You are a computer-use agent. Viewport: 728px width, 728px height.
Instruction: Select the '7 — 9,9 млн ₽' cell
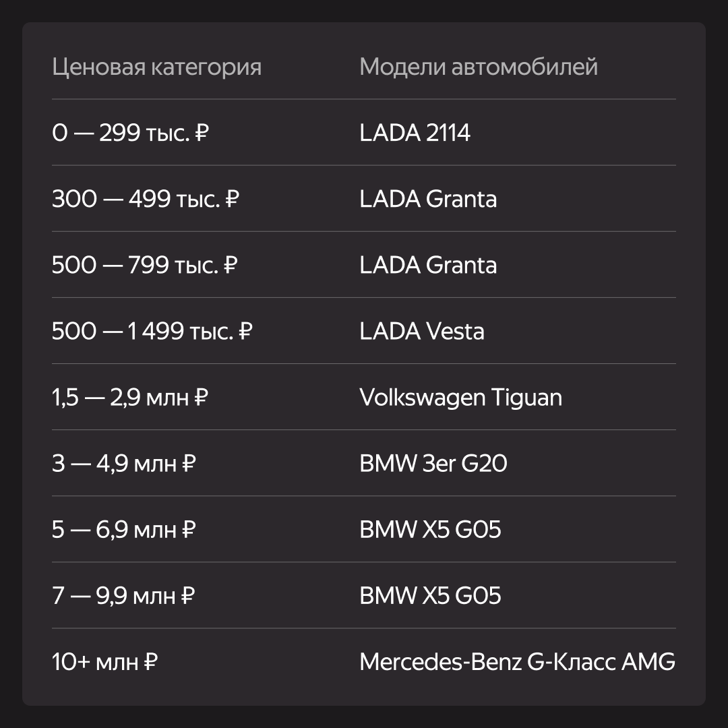click(123, 596)
